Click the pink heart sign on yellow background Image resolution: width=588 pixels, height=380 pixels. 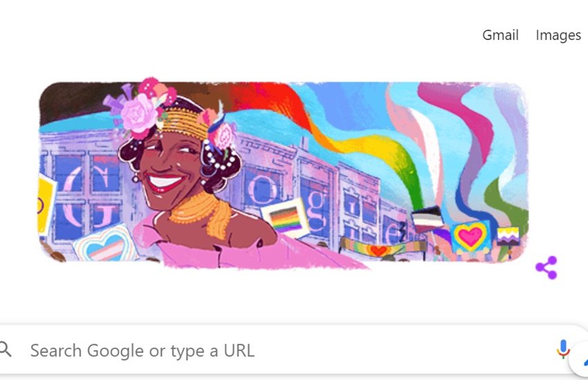coord(470,236)
